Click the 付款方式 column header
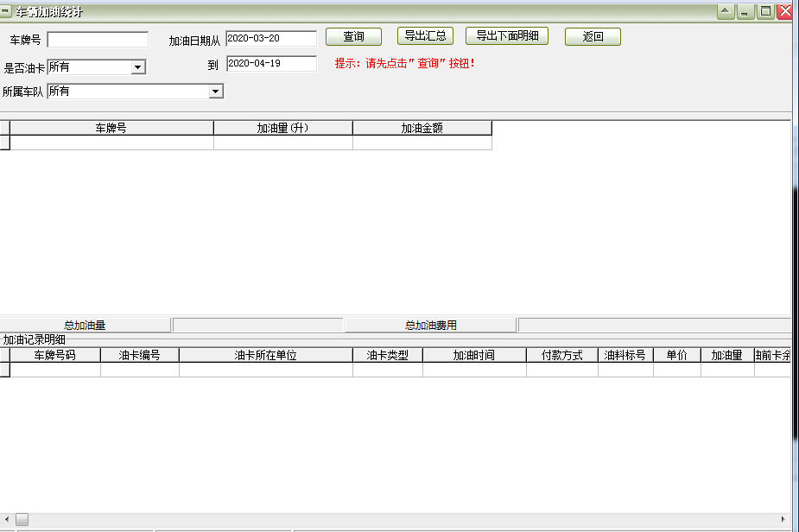Image resolution: width=799 pixels, height=532 pixels. pos(561,355)
